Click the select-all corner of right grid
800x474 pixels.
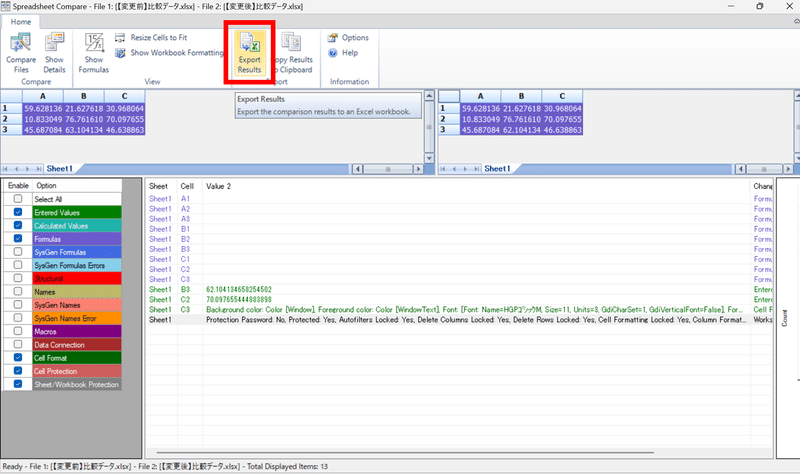click(x=449, y=96)
